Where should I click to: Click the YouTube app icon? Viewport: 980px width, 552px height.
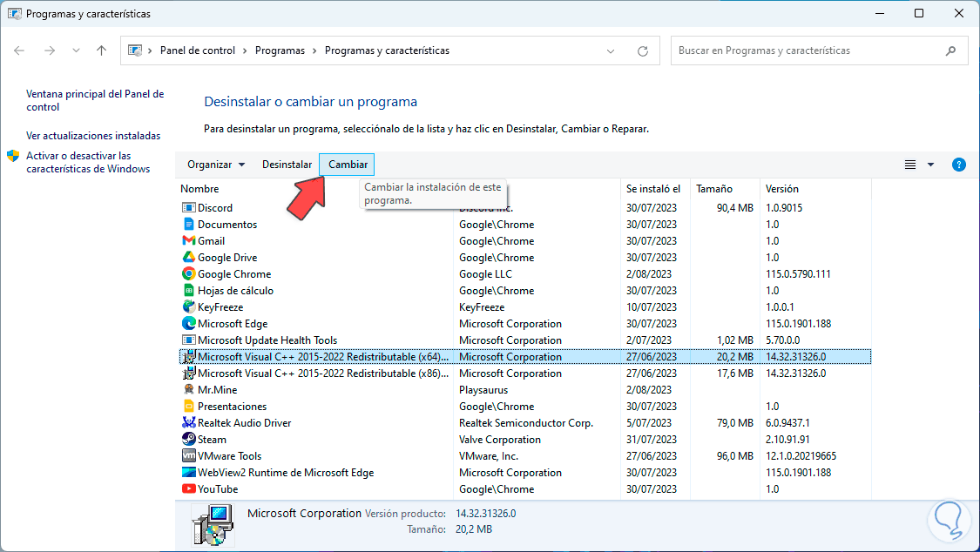188,489
